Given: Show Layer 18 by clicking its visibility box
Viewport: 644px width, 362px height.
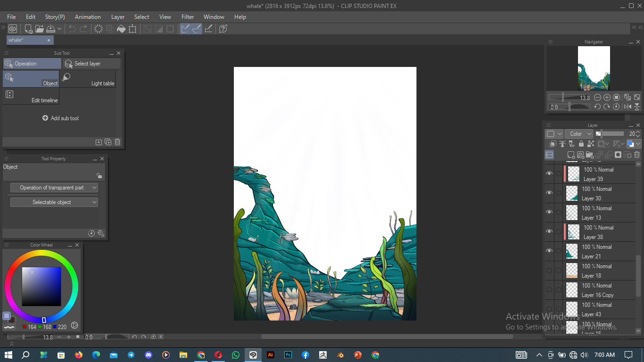Looking at the screenshot, I should tap(549, 271).
